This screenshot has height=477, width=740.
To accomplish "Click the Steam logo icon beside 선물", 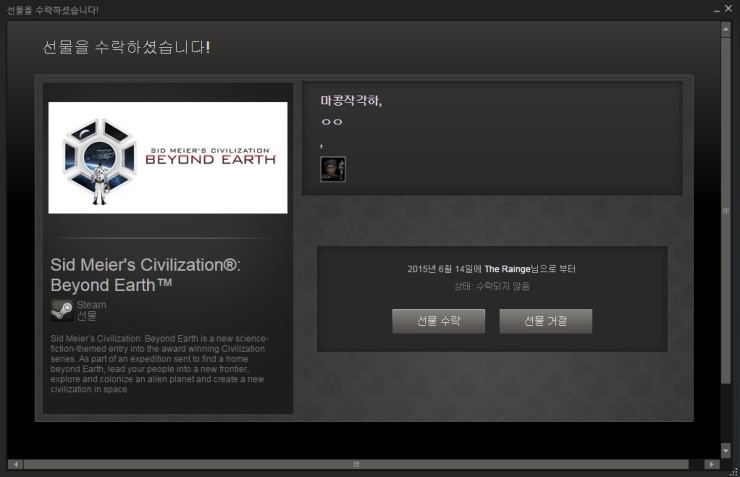I will click(x=62, y=310).
